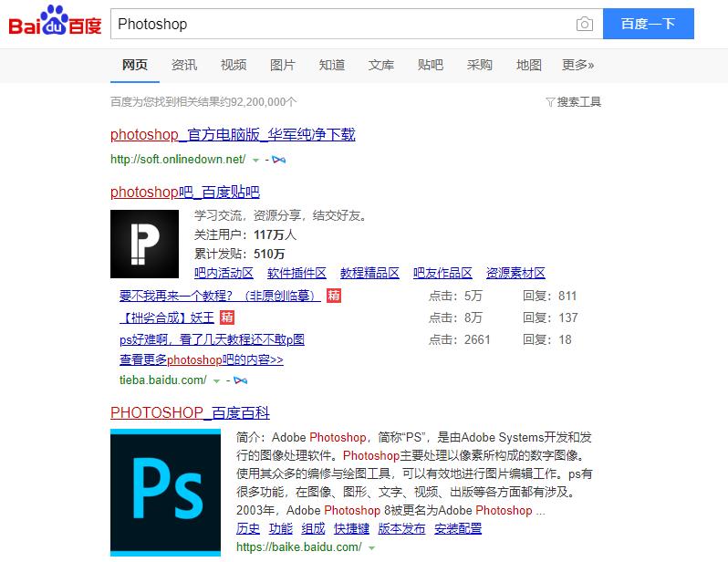Open the photoshop吧 black logo thumbnail
Viewport: 728px width, 562px height.
144,244
